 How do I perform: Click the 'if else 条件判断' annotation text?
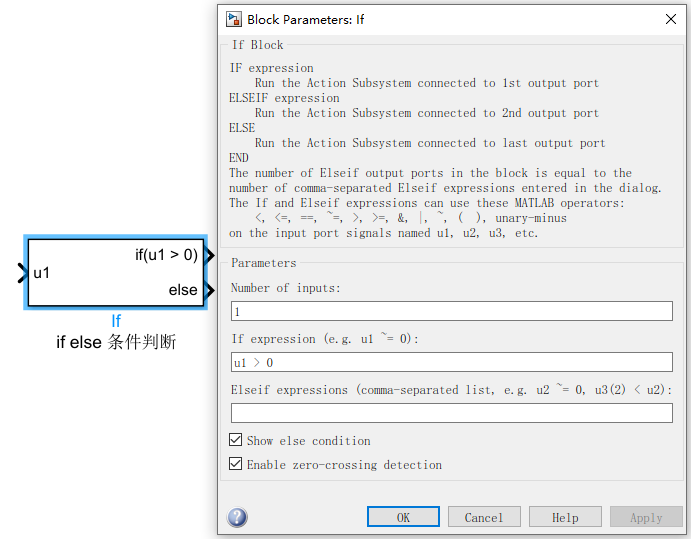(116, 342)
